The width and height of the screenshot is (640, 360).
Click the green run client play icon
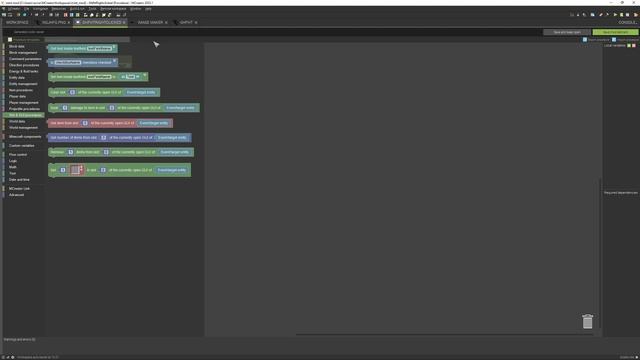(x=616, y=15)
